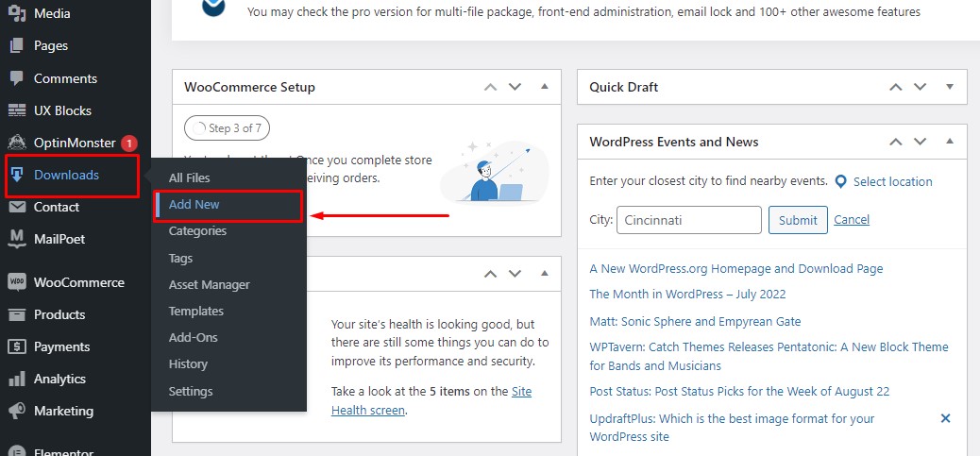Move WordPress Events and News panel down

(920, 142)
